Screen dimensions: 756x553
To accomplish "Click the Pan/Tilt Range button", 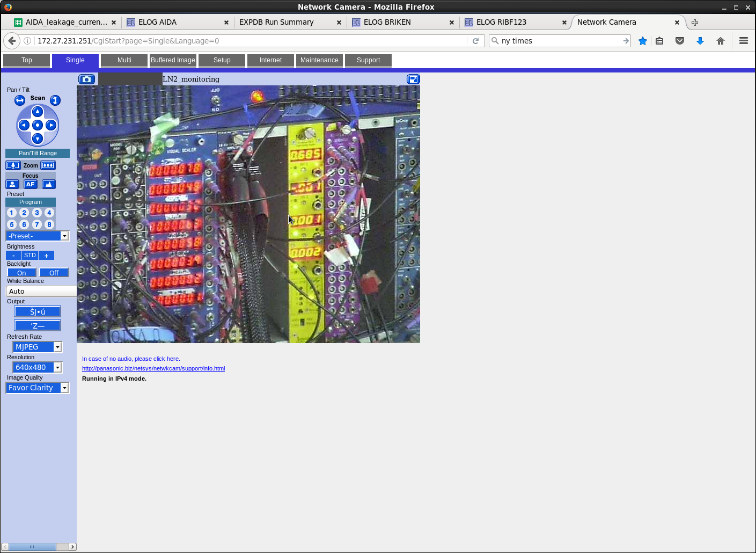I will (x=38, y=153).
